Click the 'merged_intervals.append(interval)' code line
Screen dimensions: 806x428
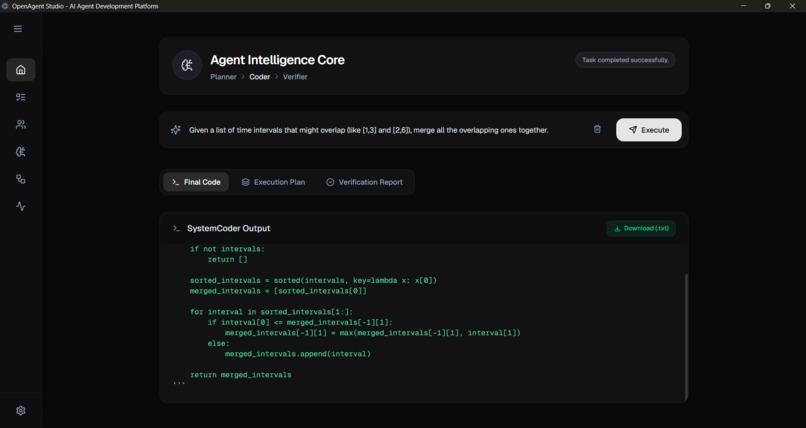click(298, 354)
